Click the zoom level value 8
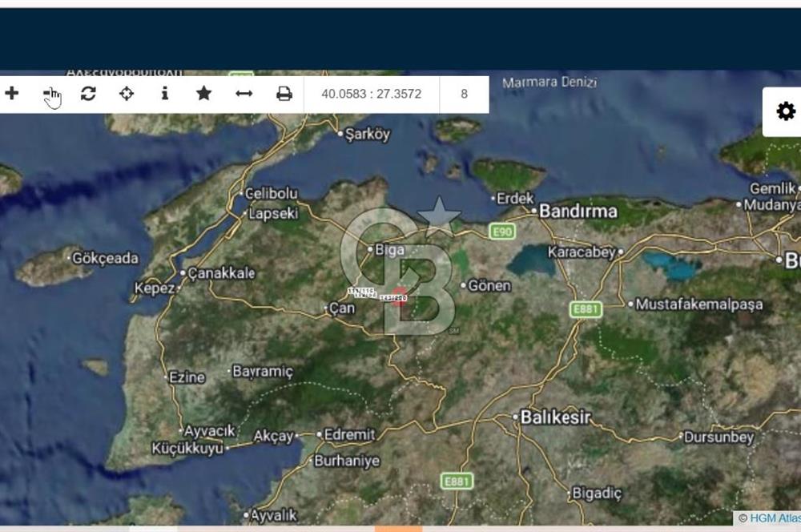801x532 pixels. click(464, 94)
